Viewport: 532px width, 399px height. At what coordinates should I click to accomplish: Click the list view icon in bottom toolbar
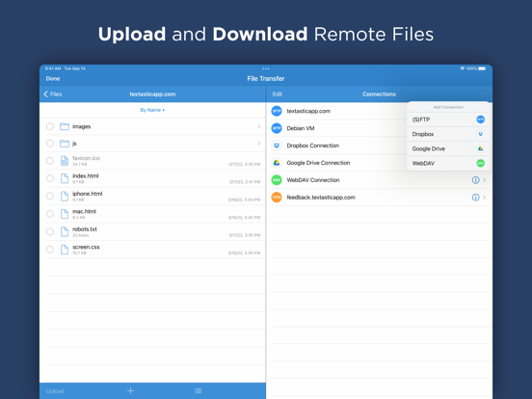click(x=199, y=391)
